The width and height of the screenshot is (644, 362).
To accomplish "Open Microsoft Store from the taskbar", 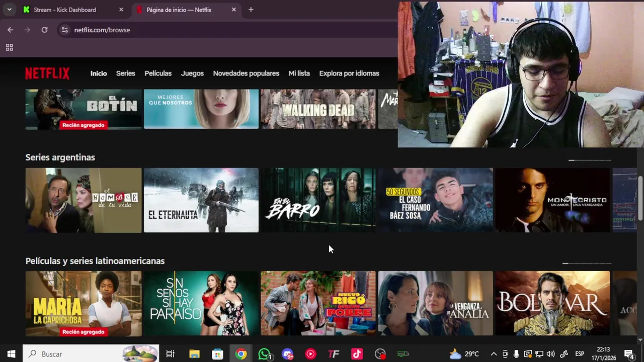I will pyautogui.click(x=217, y=354).
